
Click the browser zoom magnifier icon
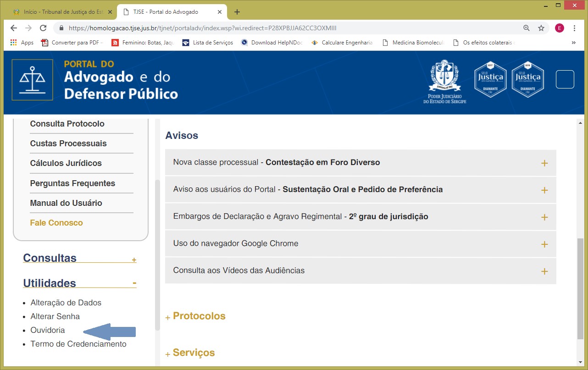coord(527,28)
